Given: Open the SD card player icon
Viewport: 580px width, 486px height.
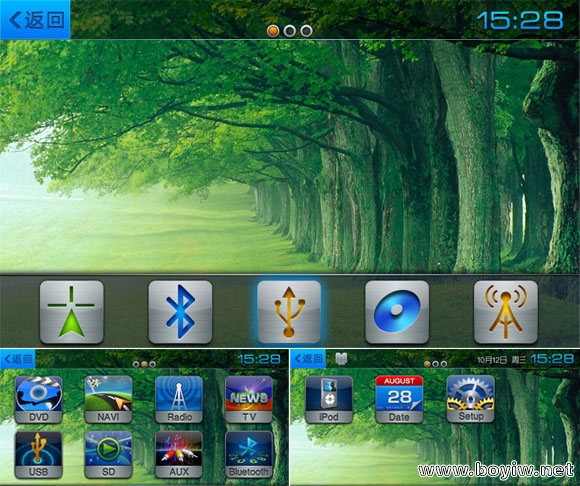Looking at the screenshot, I should tap(108, 455).
